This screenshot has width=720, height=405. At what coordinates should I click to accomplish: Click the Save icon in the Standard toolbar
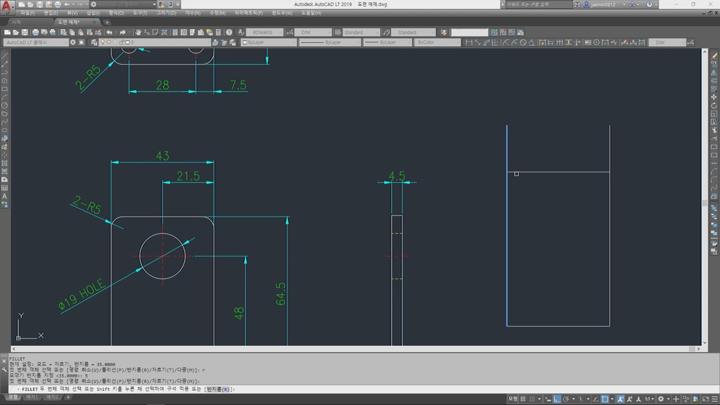(25, 32)
